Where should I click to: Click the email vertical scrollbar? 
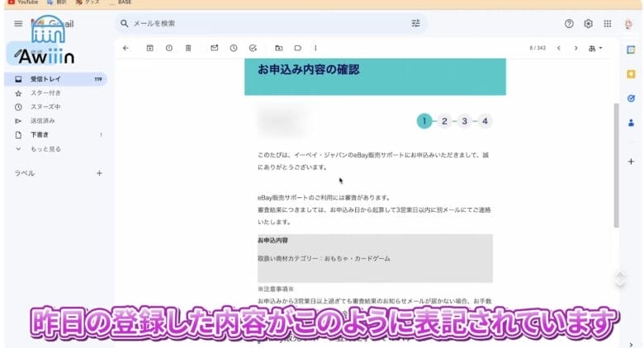(616, 165)
